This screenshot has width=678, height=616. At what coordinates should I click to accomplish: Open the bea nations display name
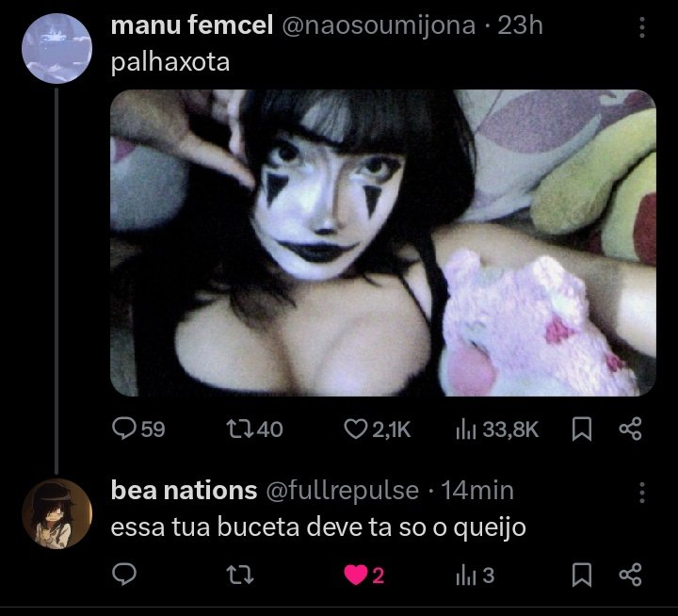(184, 490)
